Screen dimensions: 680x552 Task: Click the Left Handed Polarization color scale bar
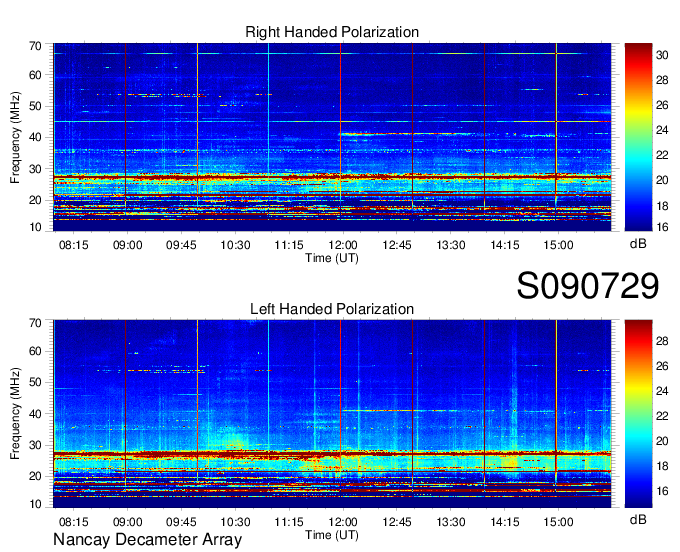click(x=638, y=414)
